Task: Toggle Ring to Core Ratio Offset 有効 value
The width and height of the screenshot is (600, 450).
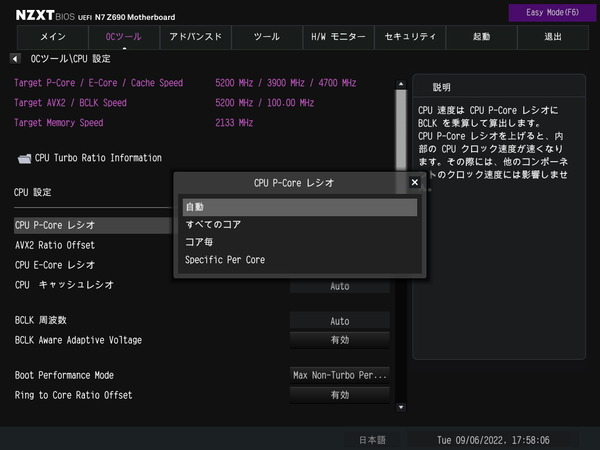Action: click(339, 395)
